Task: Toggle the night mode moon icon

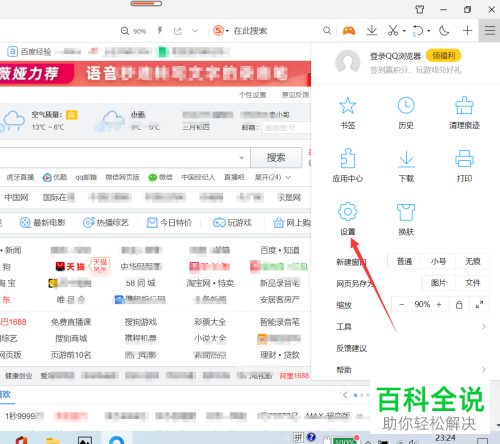Action: (444, 31)
